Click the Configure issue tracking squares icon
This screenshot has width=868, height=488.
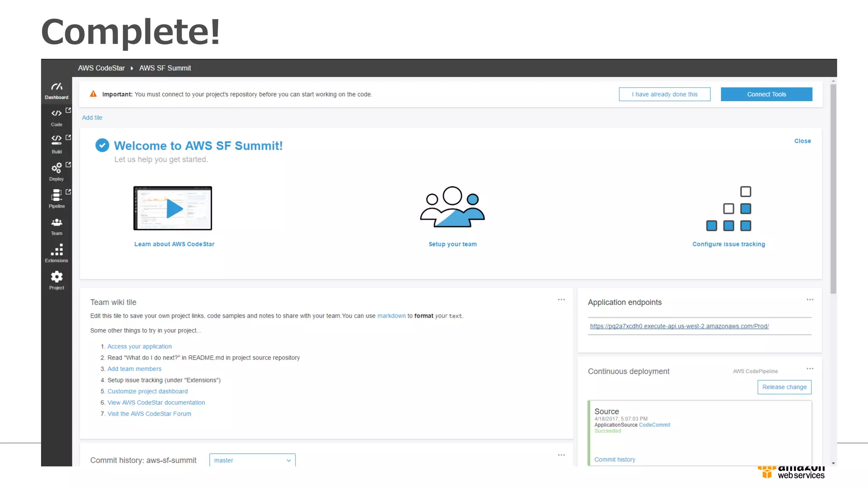pyautogui.click(x=729, y=209)
